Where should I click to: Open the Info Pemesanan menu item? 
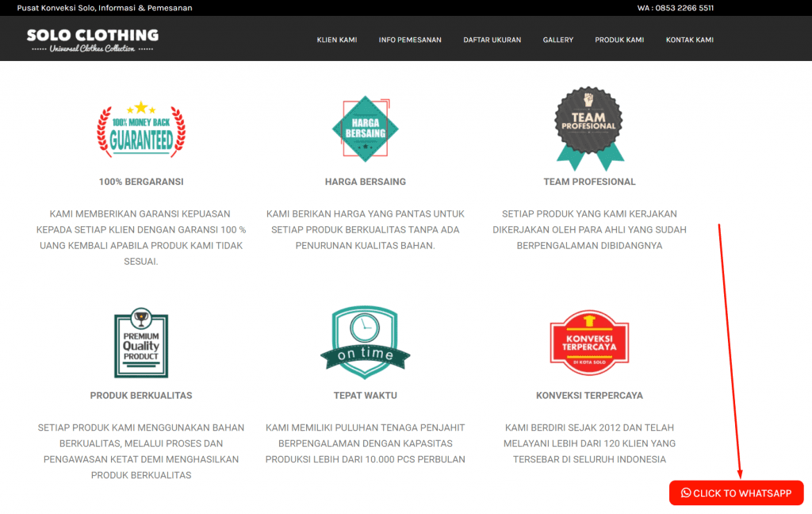[410, 40]
